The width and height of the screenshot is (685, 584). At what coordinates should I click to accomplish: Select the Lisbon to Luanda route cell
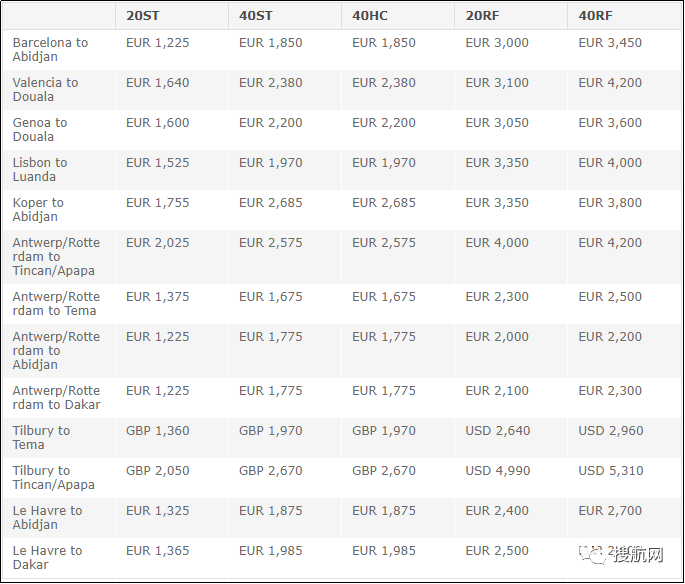(40, 170)
